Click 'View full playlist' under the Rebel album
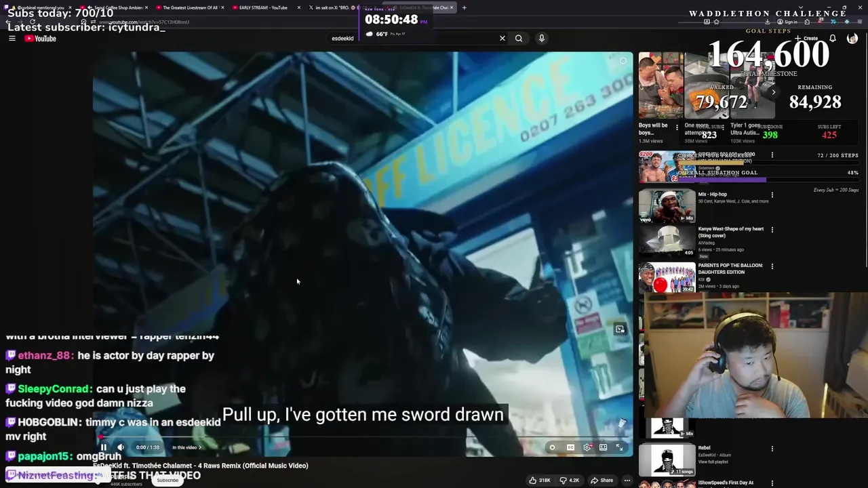Image resolution: width=868 pixels, height=488 pixels. 713,462
